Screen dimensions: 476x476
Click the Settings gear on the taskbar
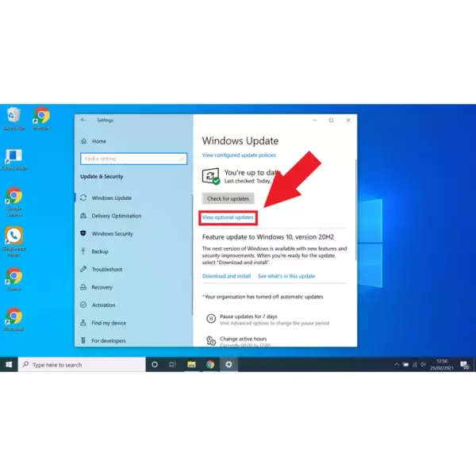(x=228, y=364)
